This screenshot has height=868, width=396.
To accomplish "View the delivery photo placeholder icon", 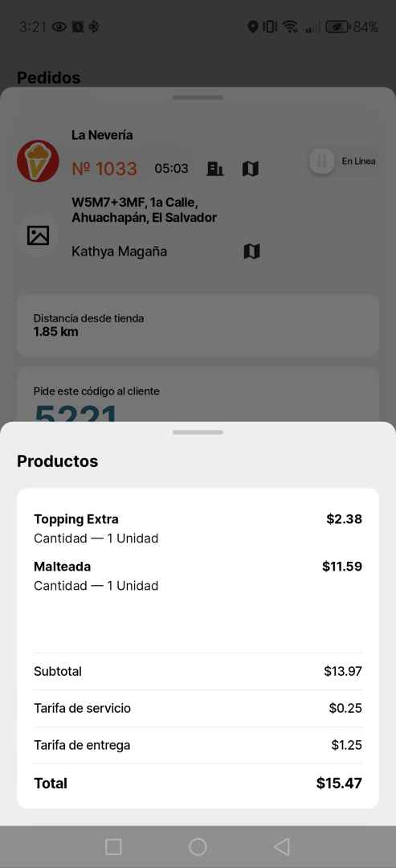I will (x=39, y=235).
